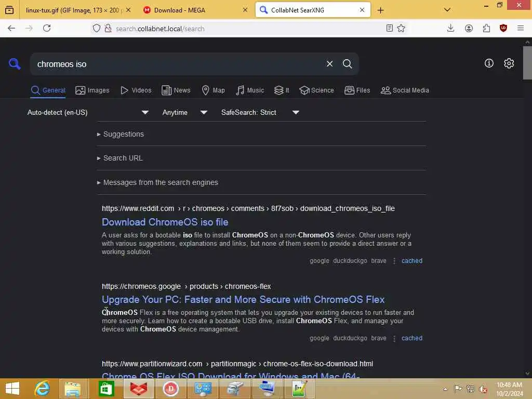Screen dimensions: 532x399
Task: Click the chromeos.google result URL
Action: pos(187,286)
